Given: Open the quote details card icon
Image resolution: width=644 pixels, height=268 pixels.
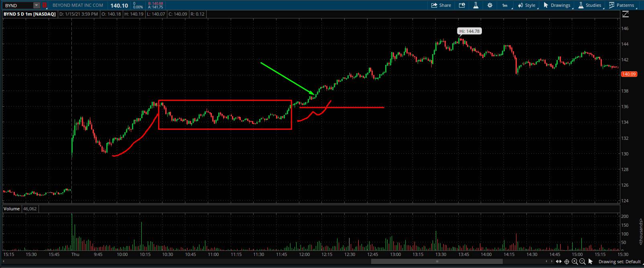Looking at the screenshot, I should (x=462, y=5).
